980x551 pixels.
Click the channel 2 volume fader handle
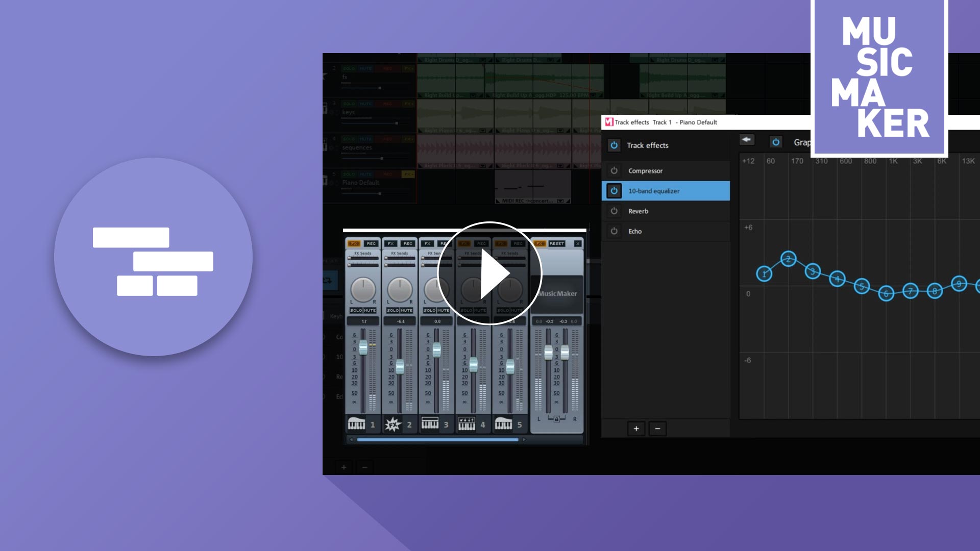(x=400, y=366)
